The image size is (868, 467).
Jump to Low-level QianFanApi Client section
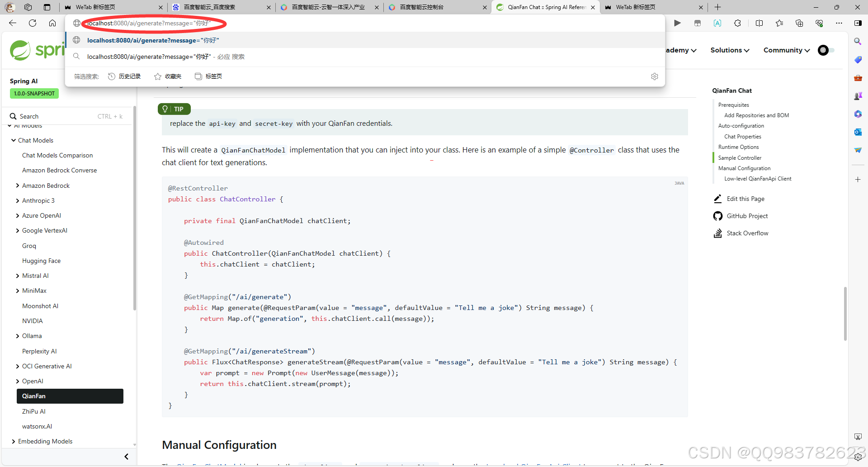(758, 179)
